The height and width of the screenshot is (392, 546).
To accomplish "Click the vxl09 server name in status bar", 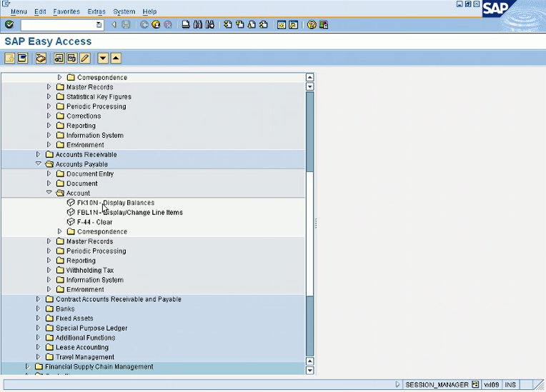I will [x=492, y=385].
